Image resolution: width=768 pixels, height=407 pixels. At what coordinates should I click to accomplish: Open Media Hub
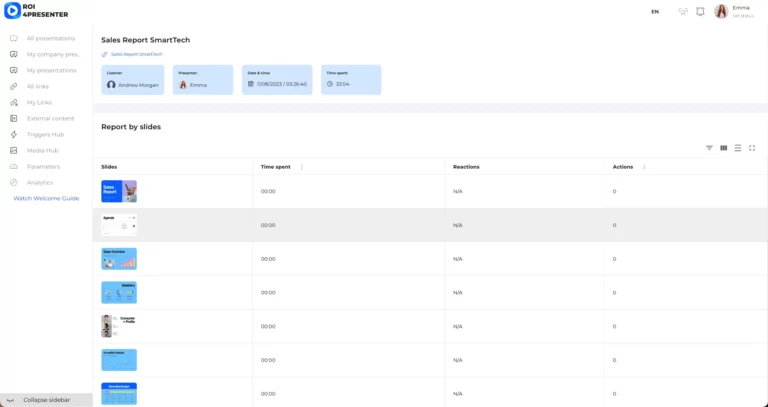(x=43, y=150)
